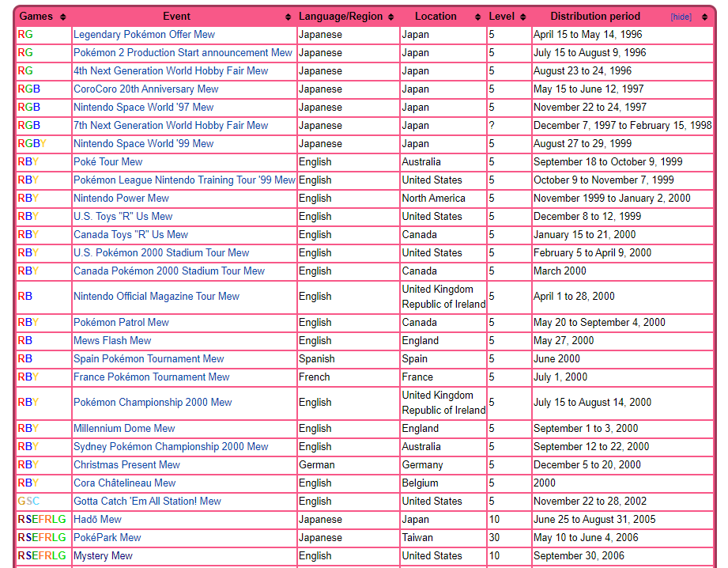Click the Location column sort arrows

coord(477,17)
